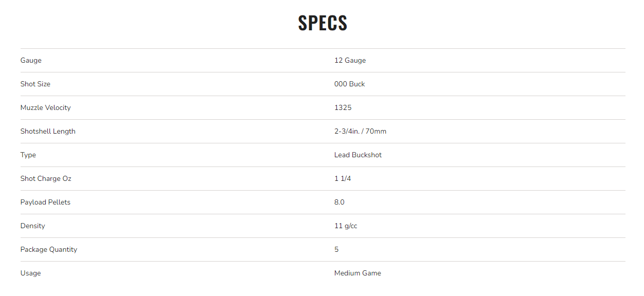Open the 1325 muzzle velocity link
Viewport: 644px width, 296px height.
pos(343,107)
